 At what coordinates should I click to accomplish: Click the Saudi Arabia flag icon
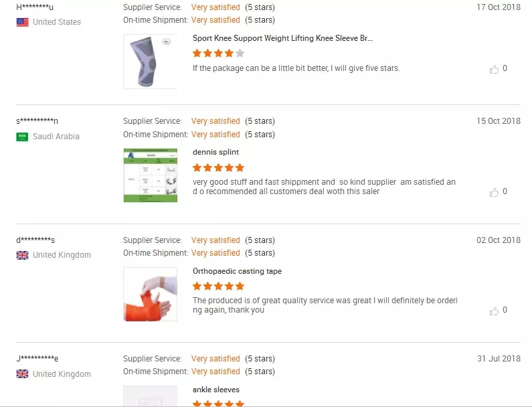point(23,137)
